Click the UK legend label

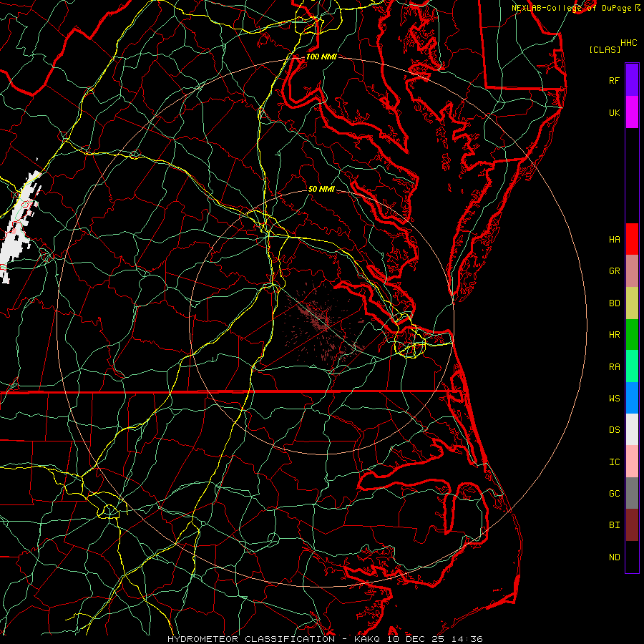[x=614, y=112]
